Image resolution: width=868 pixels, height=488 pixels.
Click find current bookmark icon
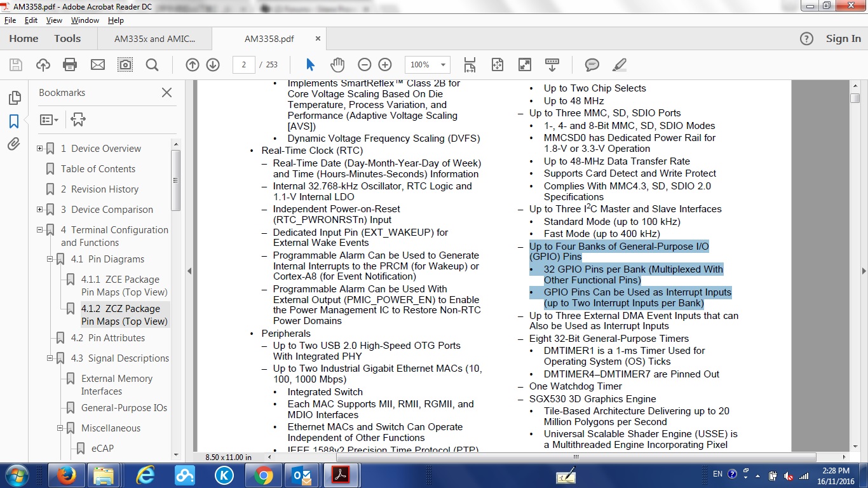point(78,119)
